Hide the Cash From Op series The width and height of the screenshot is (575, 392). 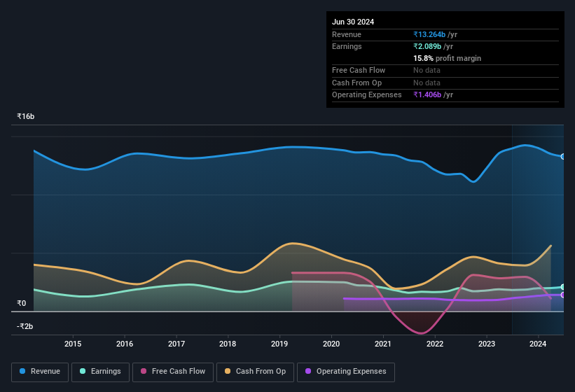tap(255, 372)
